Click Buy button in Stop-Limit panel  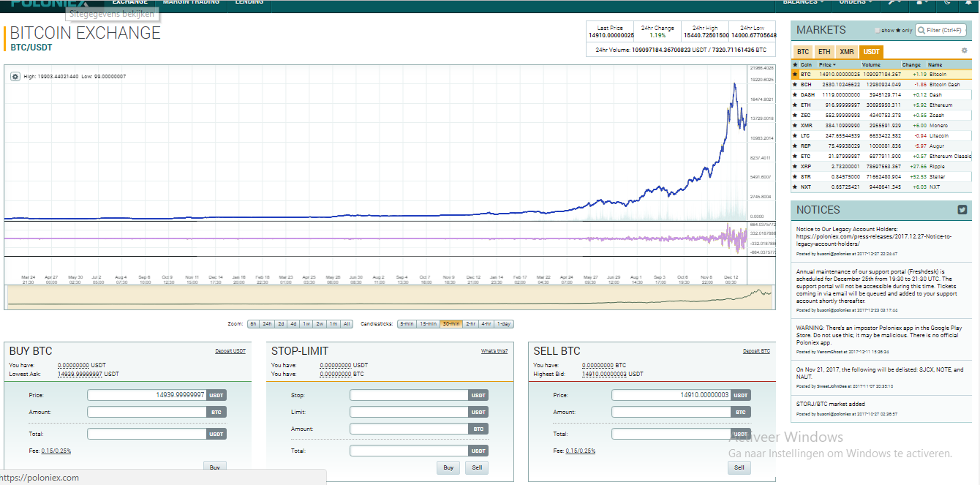pyautogui.click(x=448, y=467)
